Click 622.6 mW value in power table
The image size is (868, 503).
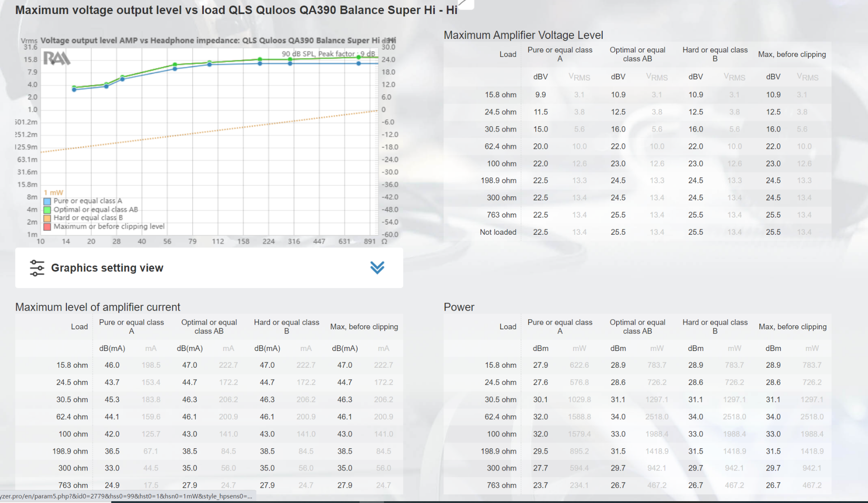point(579,365)
